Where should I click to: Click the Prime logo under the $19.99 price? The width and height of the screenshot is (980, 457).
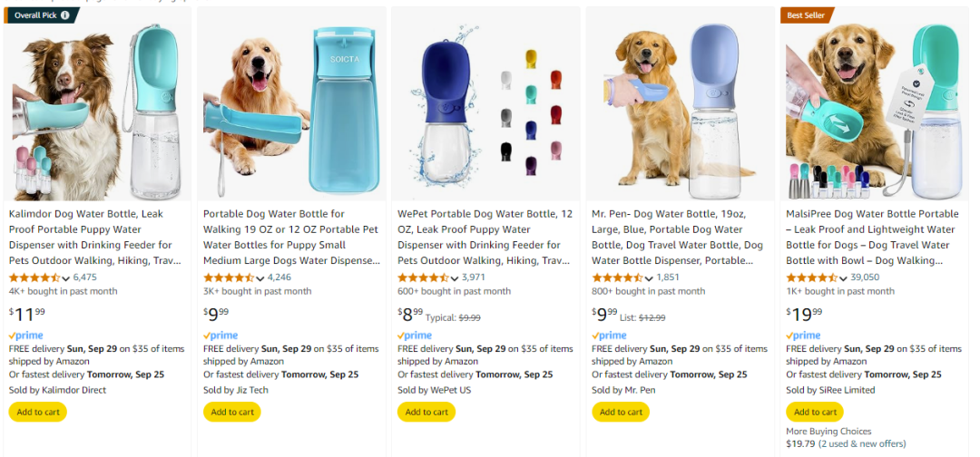click(x=806, y=335)
